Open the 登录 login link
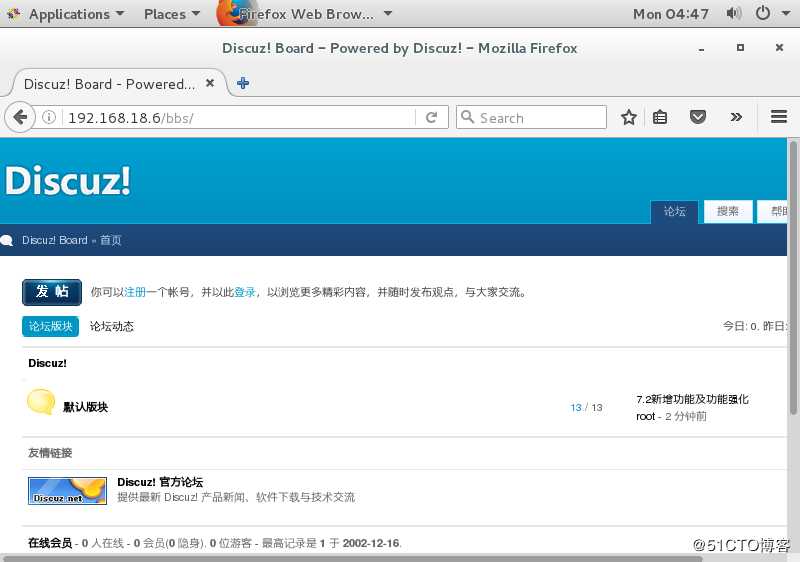This screenshot has width=800, height=562. click(245, 292)
